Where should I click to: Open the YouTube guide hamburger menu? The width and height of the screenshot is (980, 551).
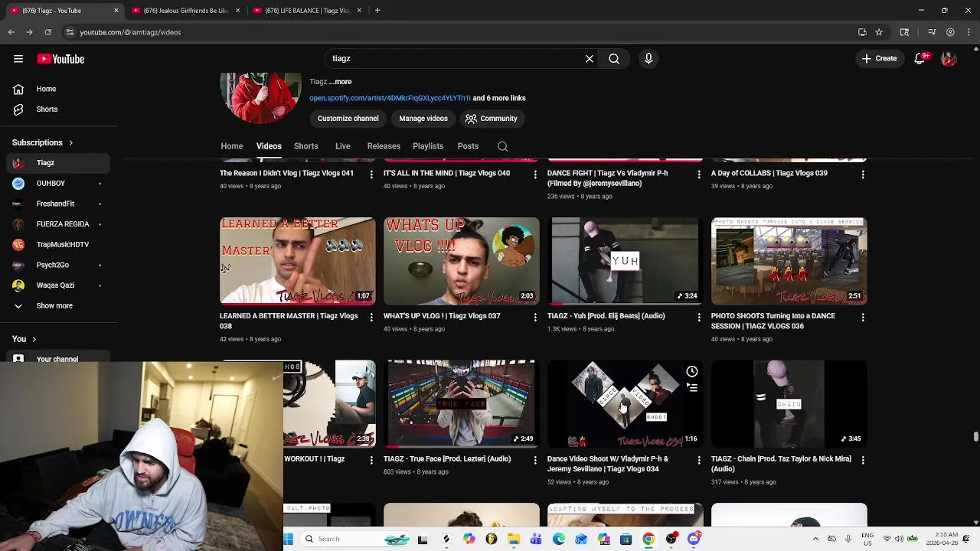click(18, 59)
